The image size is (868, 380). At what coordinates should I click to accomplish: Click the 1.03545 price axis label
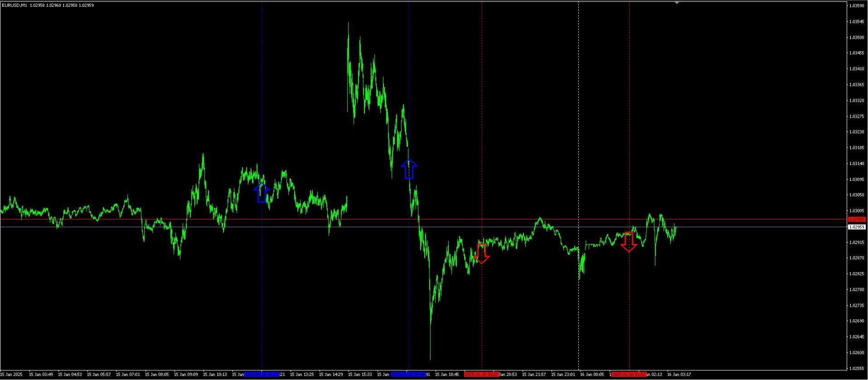(x=857, y=22)
